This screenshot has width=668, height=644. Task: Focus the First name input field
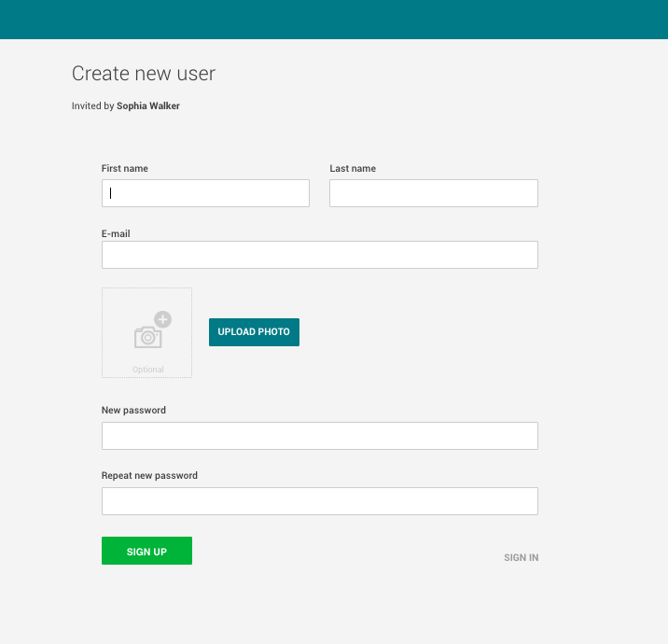point(205,193)
